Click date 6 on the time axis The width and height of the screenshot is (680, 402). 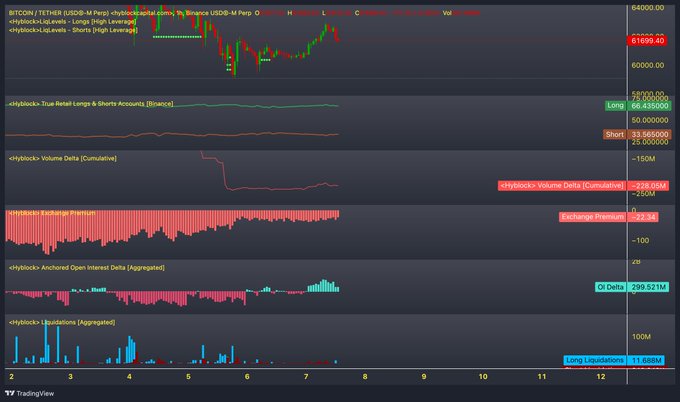tap(247, 376)
